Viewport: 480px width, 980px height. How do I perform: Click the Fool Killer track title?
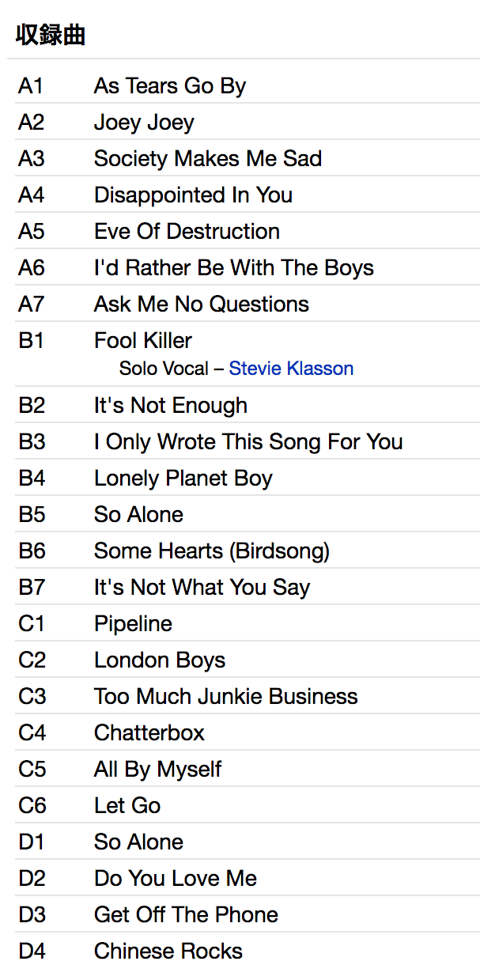(x=143, y=341)
